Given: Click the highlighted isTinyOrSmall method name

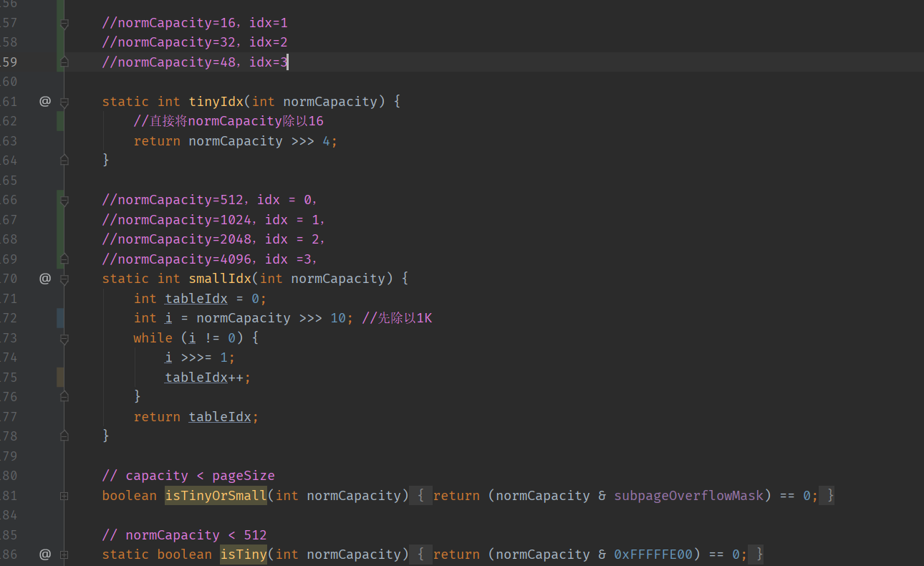Looking at the screenshot, I should (x=216, y=495).
